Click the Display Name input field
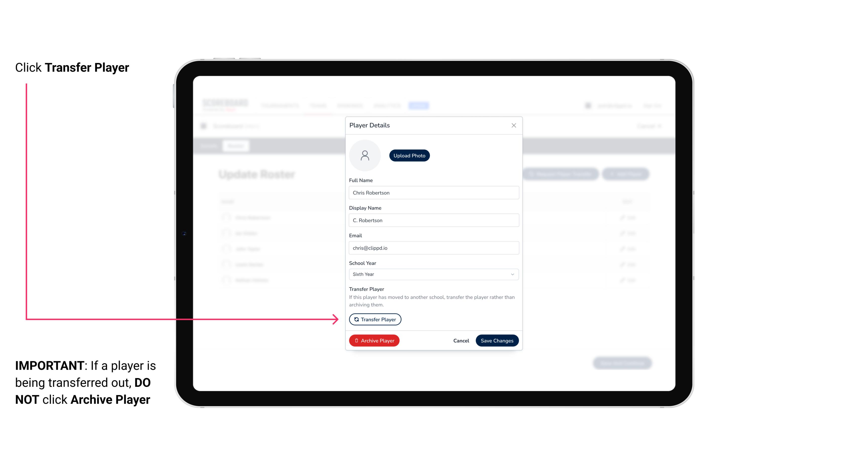Image resolution: width=868 pixels, height=467 pixels. coord(433,220)
